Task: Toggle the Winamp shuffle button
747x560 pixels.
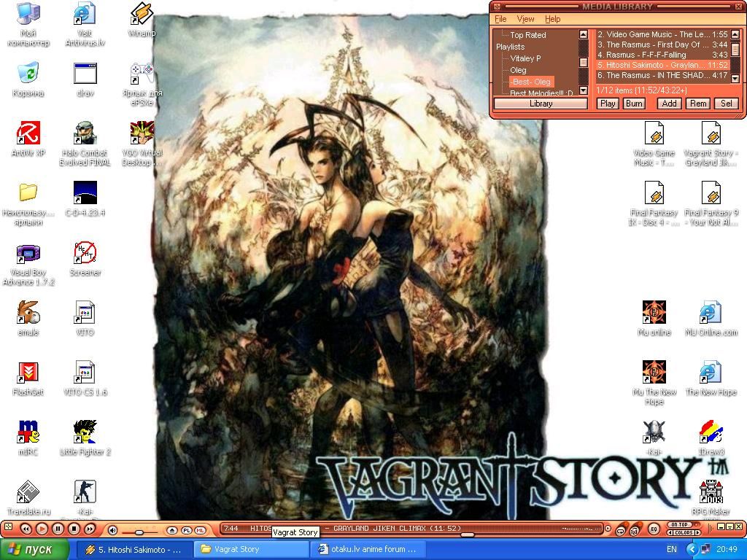Action: [x=634, y=530]
